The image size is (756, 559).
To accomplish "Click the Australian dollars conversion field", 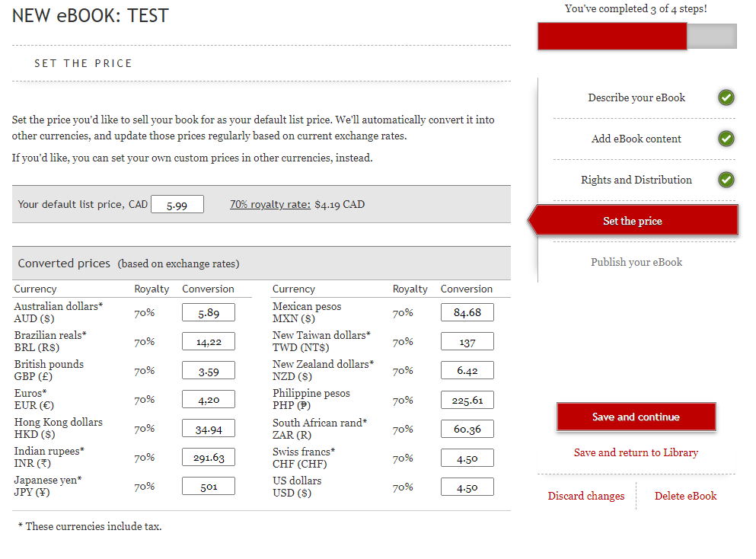I will pyautogui.click(x=208, y=312).
